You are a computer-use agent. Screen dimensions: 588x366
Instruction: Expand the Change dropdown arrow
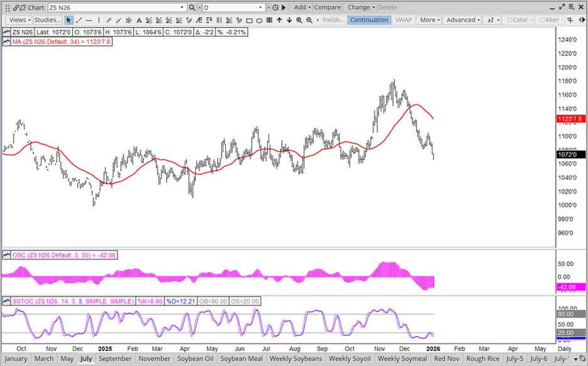pos(373,8)
